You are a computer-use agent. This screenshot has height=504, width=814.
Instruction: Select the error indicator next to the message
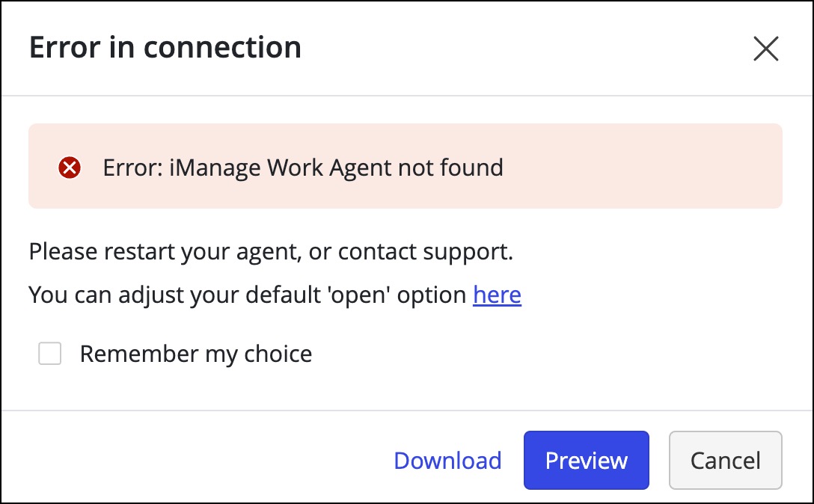(69, 166)
